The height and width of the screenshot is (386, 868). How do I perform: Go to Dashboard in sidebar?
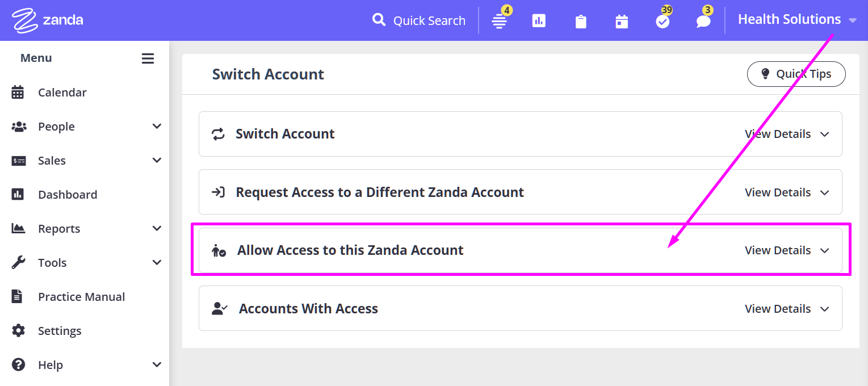click(x=67, y=195)
